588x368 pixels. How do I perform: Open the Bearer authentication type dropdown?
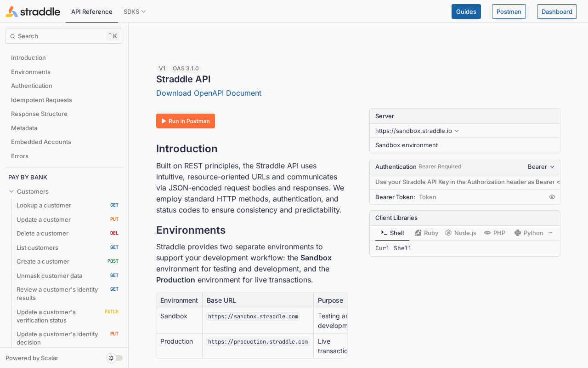coord(541,167)
